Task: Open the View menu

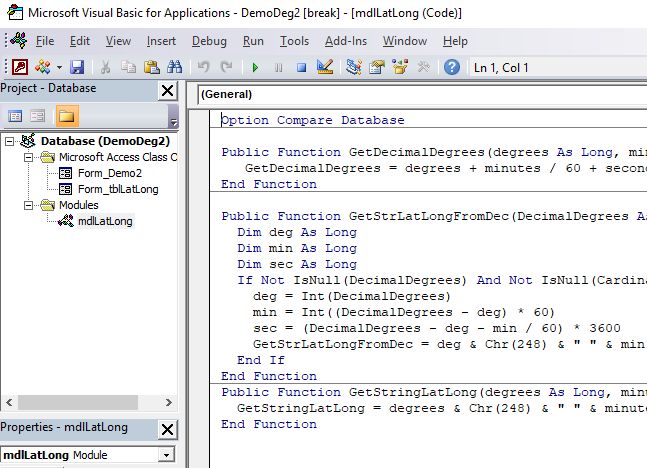Action: point(118,41)
